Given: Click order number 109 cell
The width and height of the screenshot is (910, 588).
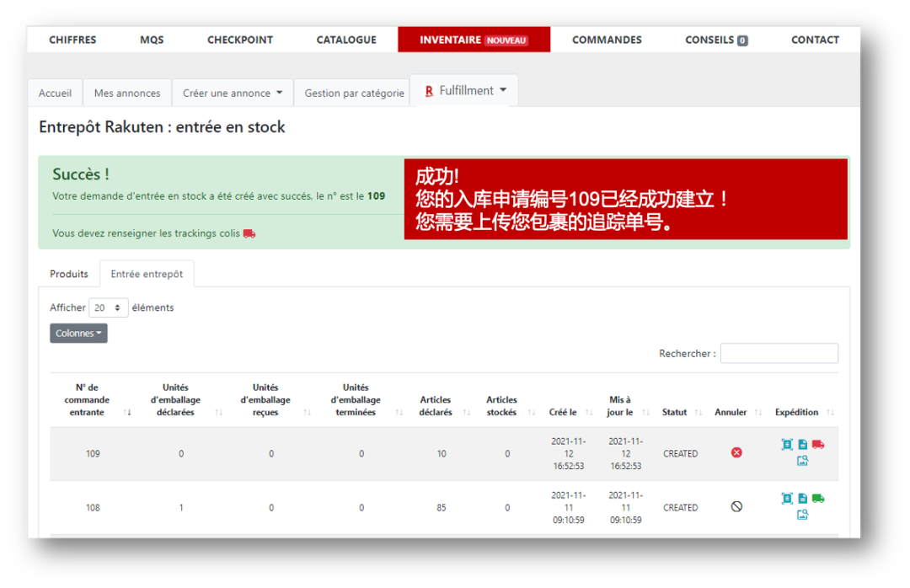Looking at the screenshot, I should click(x=93, y=454).
